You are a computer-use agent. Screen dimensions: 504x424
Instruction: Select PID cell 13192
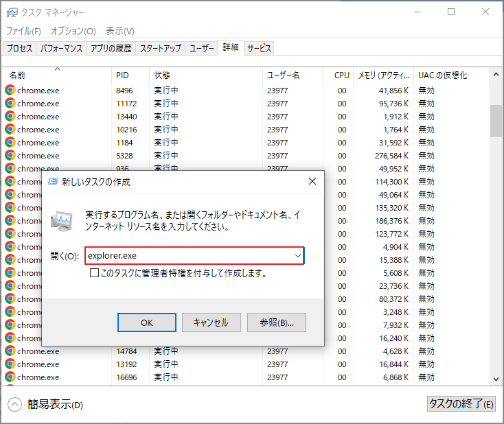(x=126, y=364)
